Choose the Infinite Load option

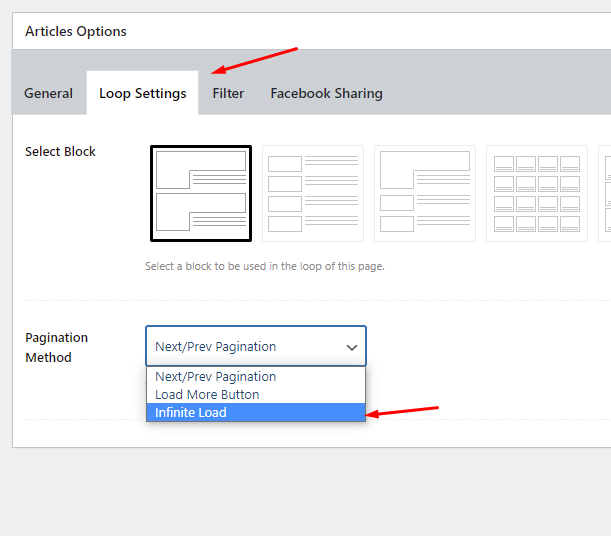click(256, 412)
